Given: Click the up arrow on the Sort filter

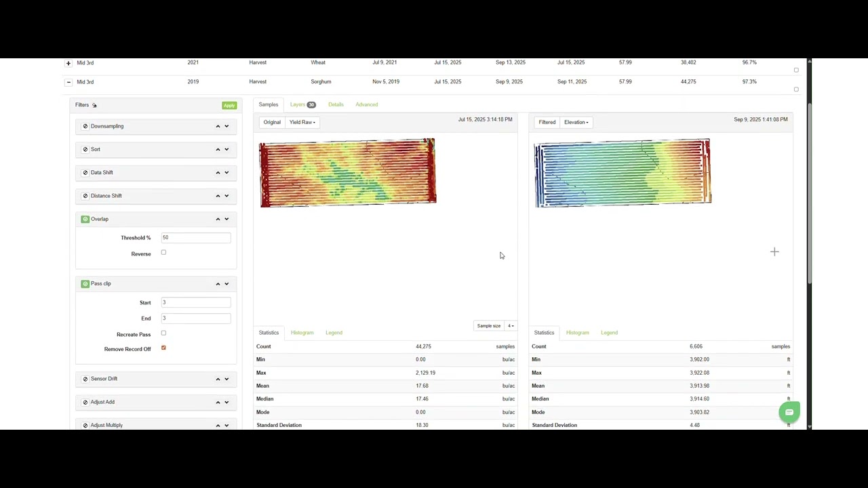Looking at the screenshot, I should tap(218, 149).
